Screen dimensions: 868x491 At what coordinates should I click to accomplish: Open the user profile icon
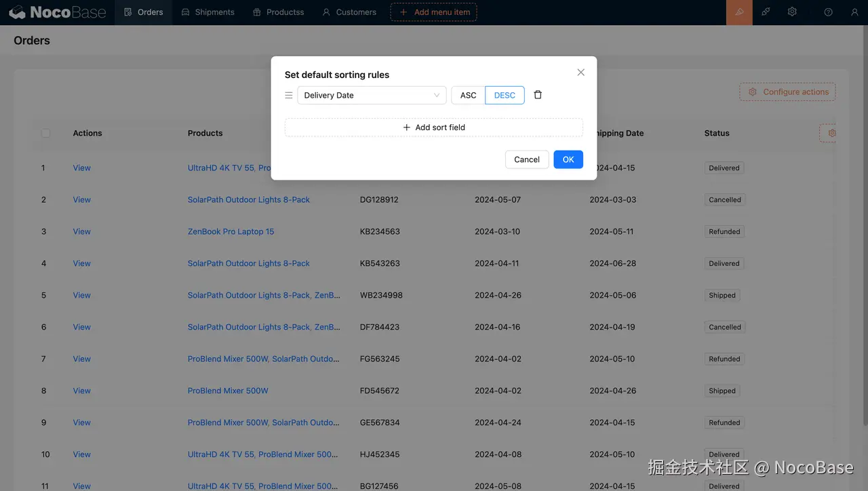(x=854, y=12)
